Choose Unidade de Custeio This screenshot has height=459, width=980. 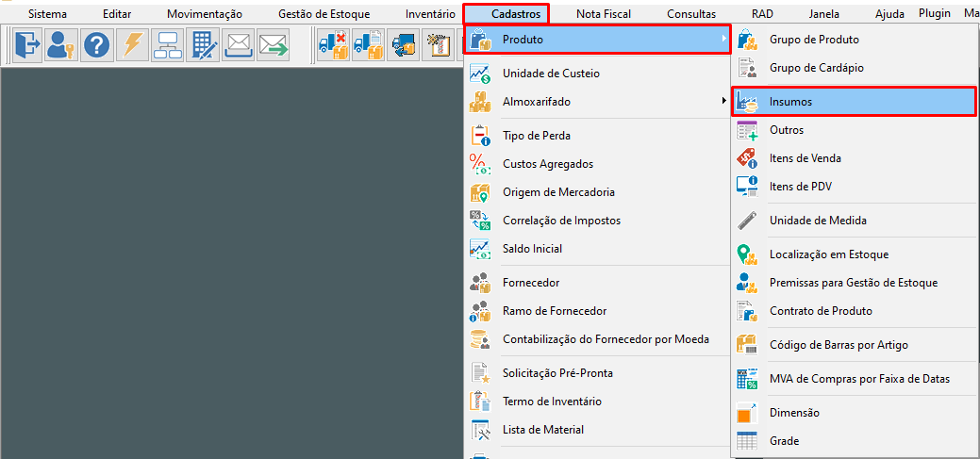point(597,74)
